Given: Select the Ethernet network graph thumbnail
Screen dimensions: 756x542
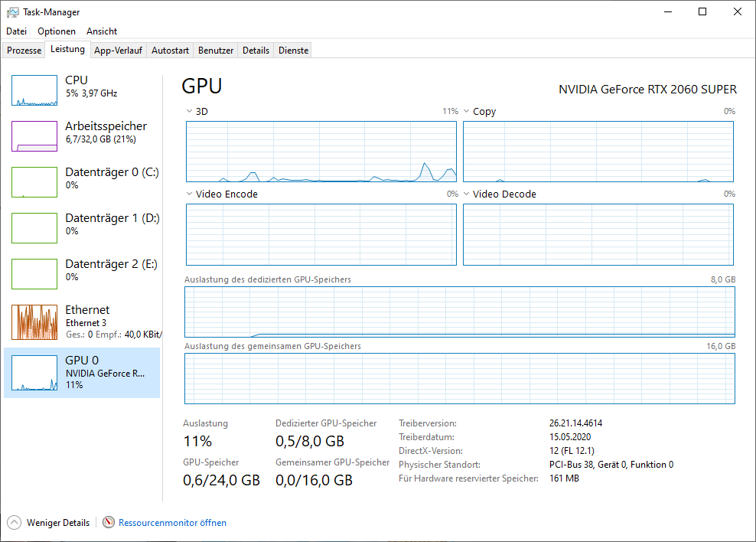Looking at the screenshot, I should [34, 322].
